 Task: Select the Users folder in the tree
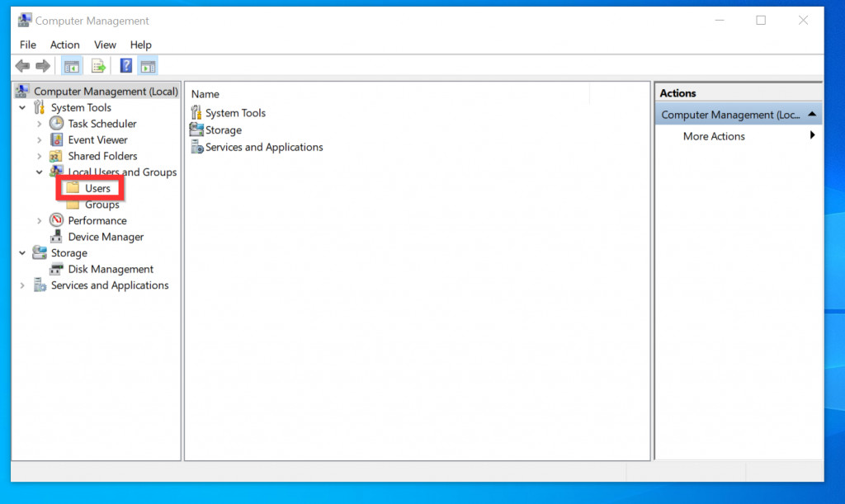[x=99, y=188]
